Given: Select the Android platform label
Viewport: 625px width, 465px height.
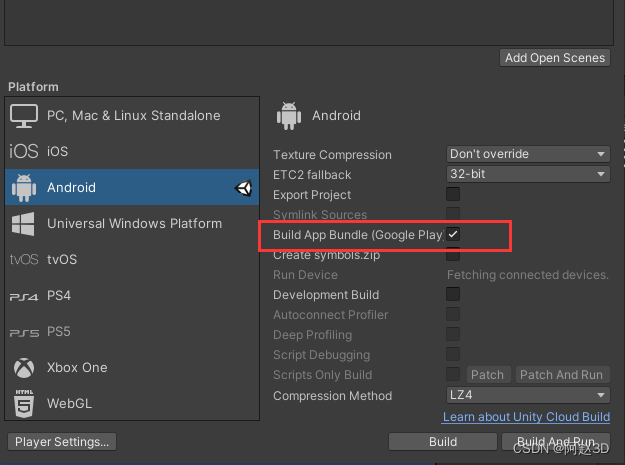Looking at the screenshot, I should tap(71, 187).
